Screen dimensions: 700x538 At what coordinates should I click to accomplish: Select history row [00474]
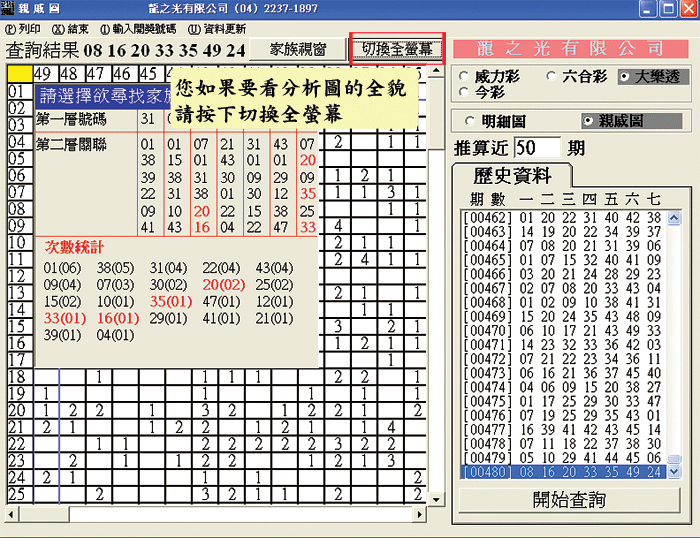tap(563, 387)
